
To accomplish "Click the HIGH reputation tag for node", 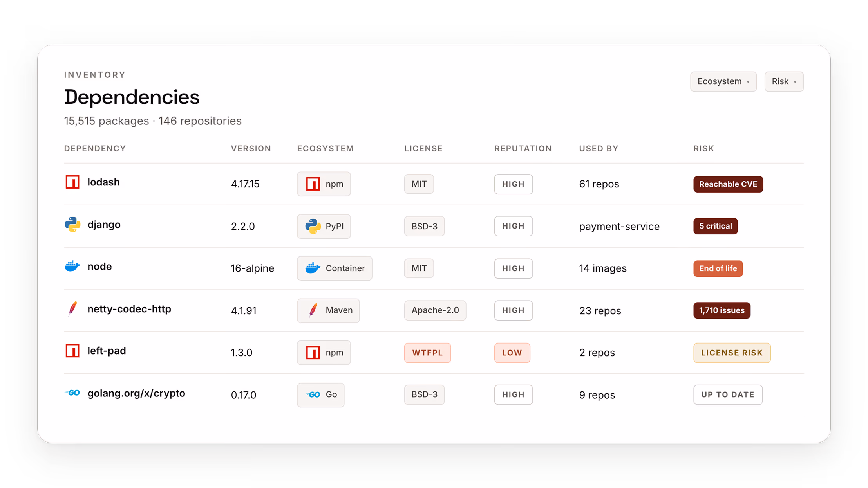I will [513, 268].
